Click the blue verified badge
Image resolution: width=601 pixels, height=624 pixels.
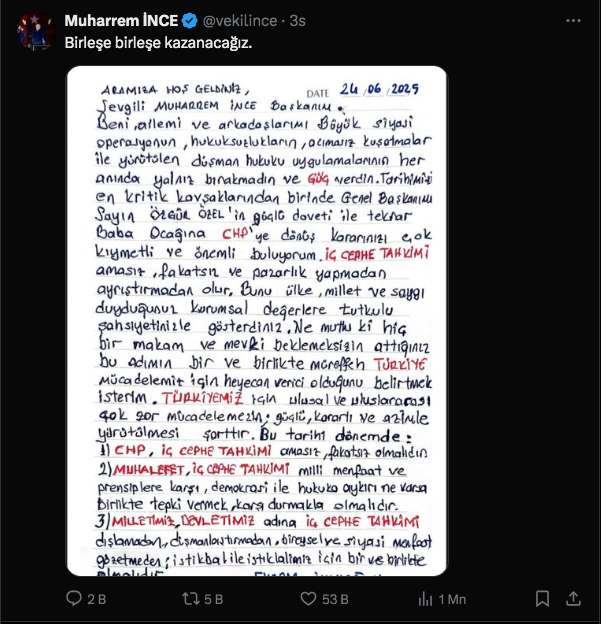click(189, 21)
